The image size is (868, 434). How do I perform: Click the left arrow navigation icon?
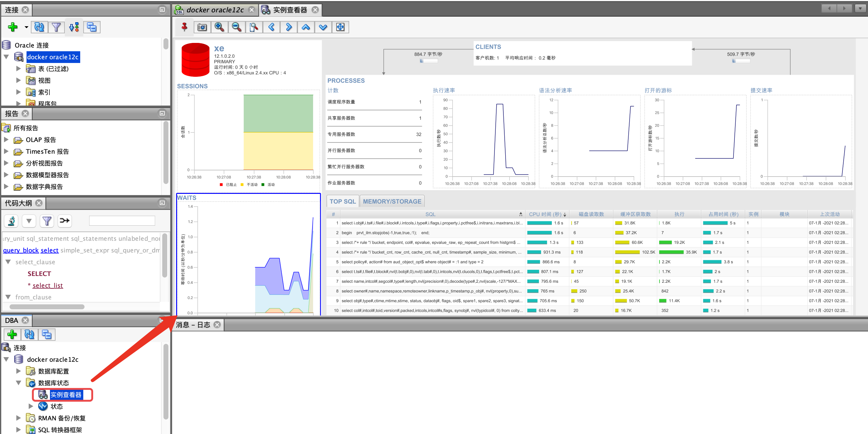pyautogui.click(x=271, y=27)
